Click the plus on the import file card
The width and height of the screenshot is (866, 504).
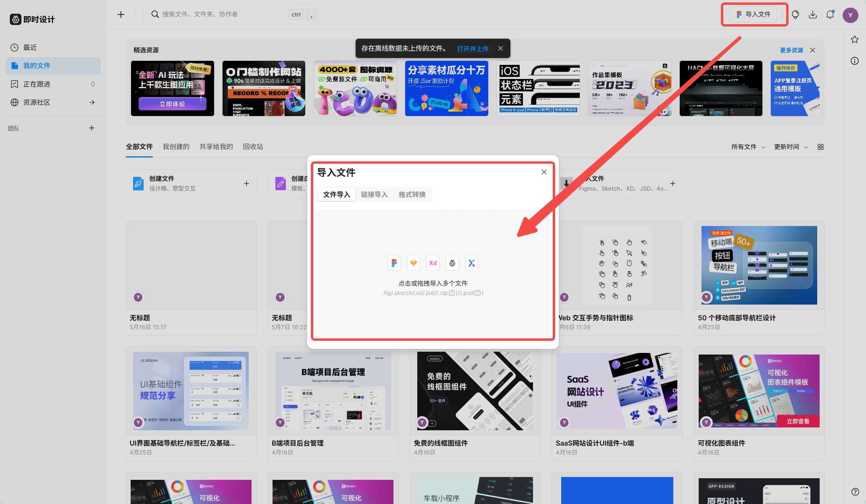point(672,184)
